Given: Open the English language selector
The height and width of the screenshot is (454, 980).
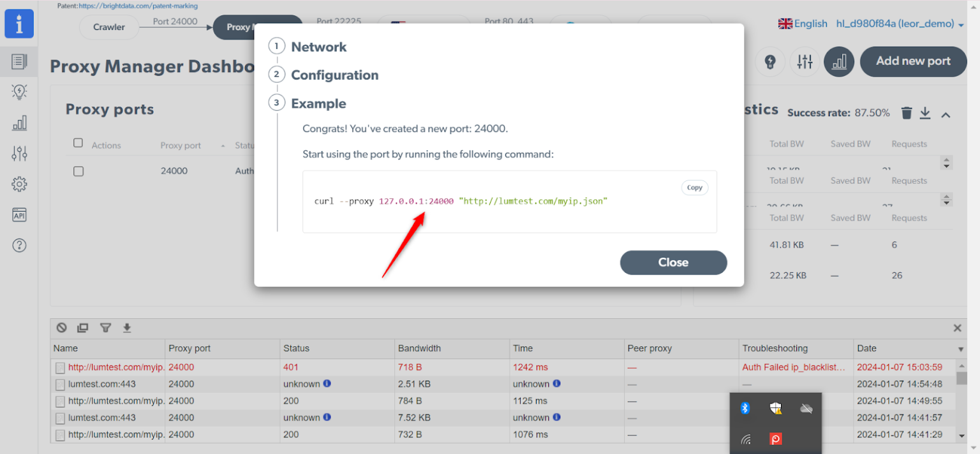Looking at the screenshot, I should pos(803,24).
